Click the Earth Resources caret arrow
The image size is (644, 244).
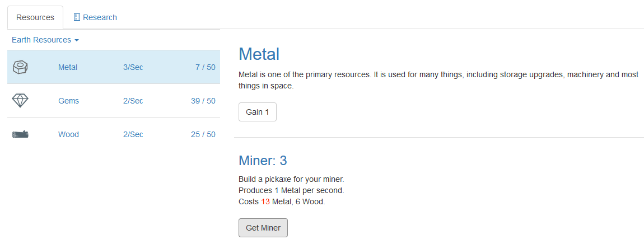click(x=76, y=40)
